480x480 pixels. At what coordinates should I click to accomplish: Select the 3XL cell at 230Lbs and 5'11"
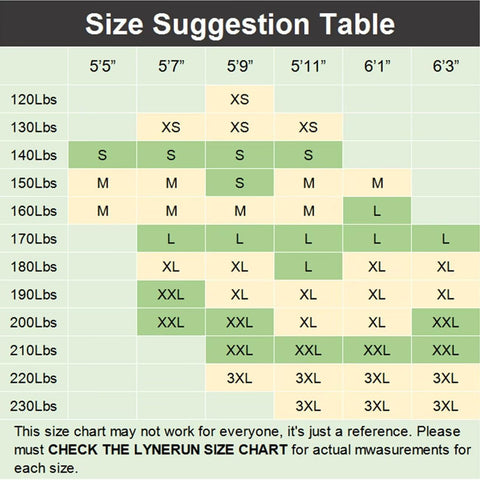click(308, 406)
